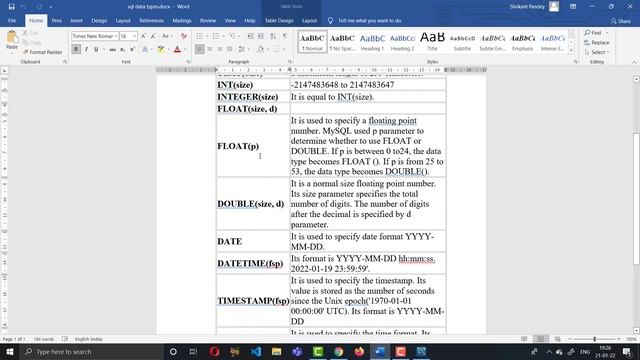Open the Select dropdown in Editing
640x360 pixels.
click(x=596, y=52)
